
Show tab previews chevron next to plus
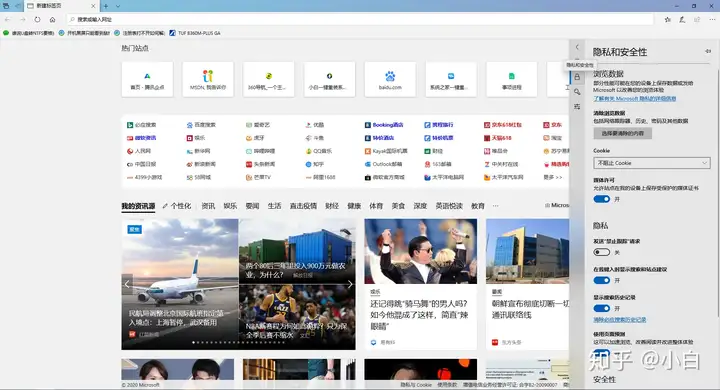tap(118, 6)
